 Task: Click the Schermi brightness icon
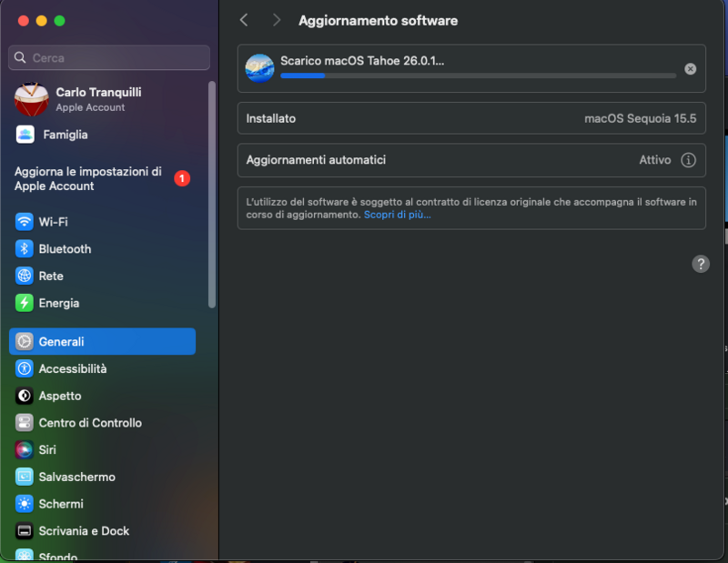point(25,504)
